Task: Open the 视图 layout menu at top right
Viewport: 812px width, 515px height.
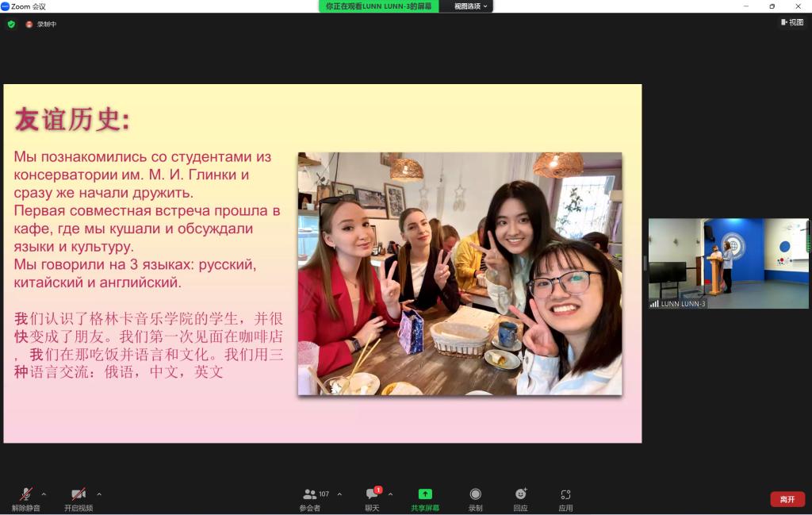Action: pos(792,22)
